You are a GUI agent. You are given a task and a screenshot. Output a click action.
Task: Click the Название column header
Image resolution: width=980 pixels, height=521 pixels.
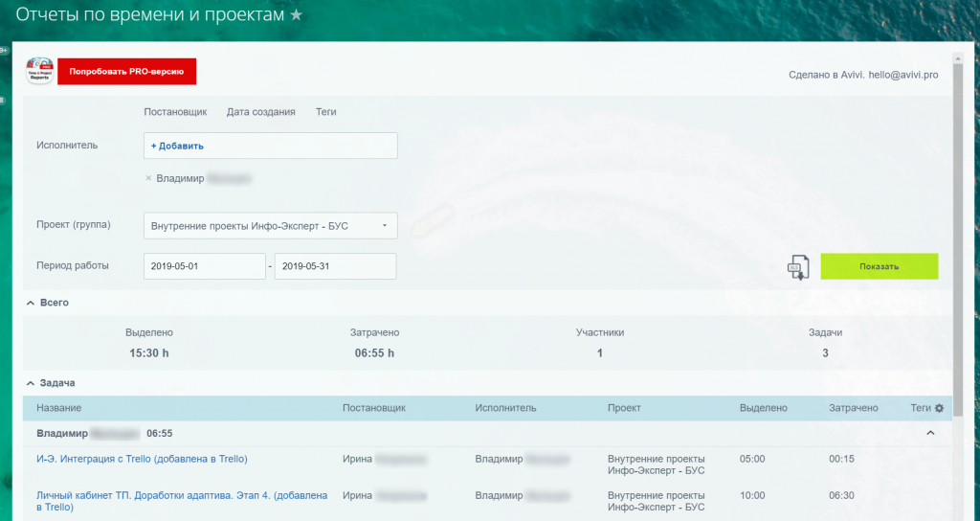58,408
